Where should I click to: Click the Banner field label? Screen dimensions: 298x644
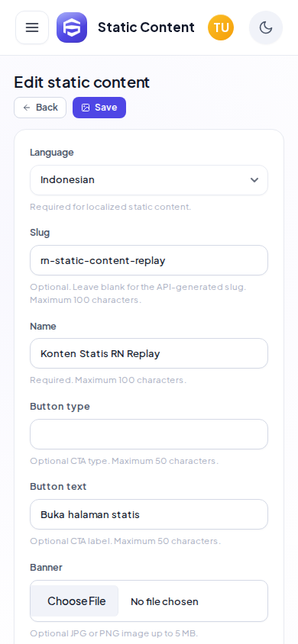click(46, 567)
